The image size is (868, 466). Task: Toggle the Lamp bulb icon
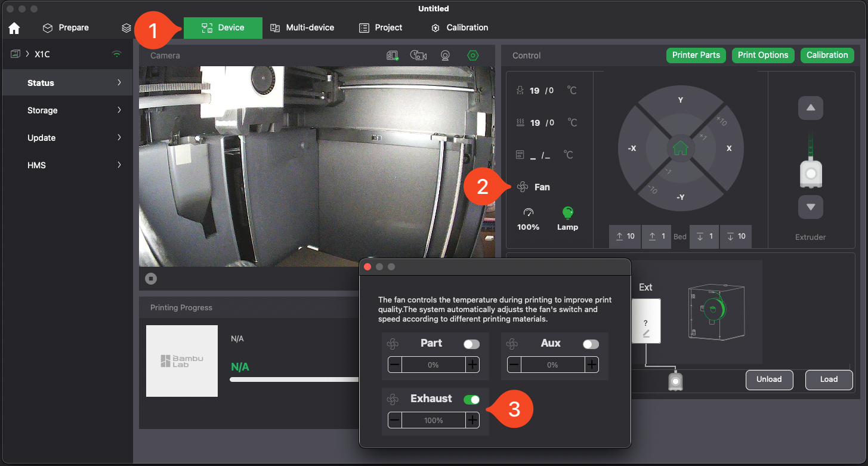[567, 213]
